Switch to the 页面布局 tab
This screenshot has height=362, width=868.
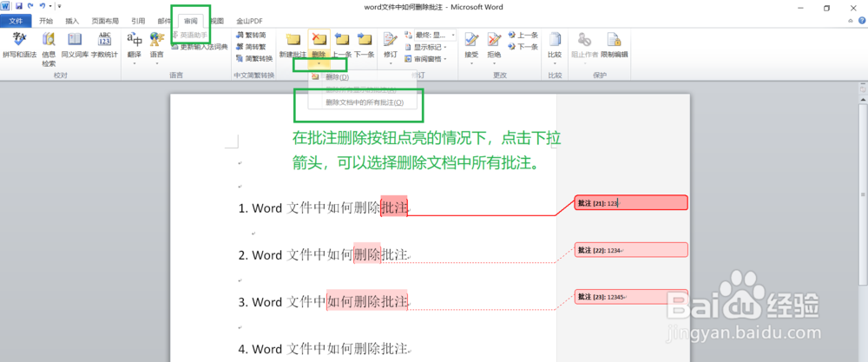click(x=105, y=21)
